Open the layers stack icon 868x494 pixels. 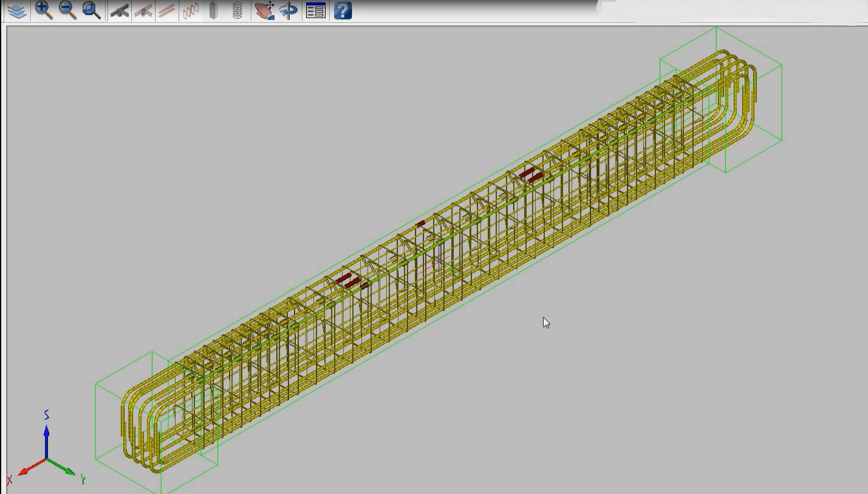(17, 11)
